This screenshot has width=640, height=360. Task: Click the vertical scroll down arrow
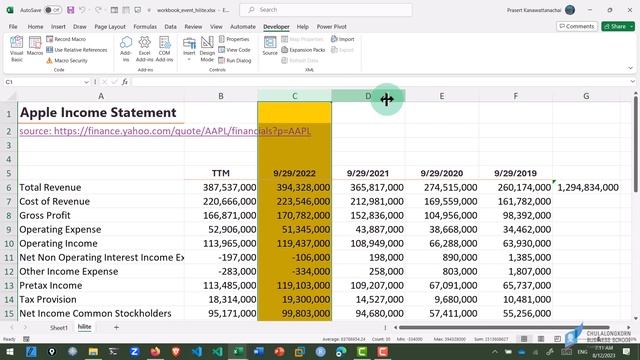pyautogui.click(x=636, y=318)
